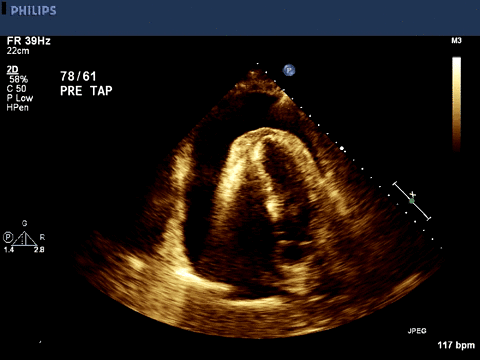Click the blue P probe orientation marker
The image size is (480, 360).
click(289, 70)
